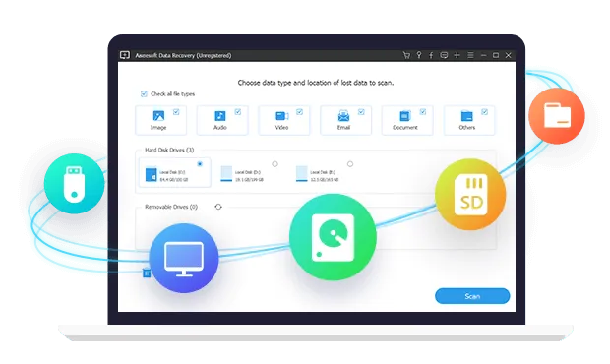
Task: Uncheck the Document checkbox
Action: point(423,112)
